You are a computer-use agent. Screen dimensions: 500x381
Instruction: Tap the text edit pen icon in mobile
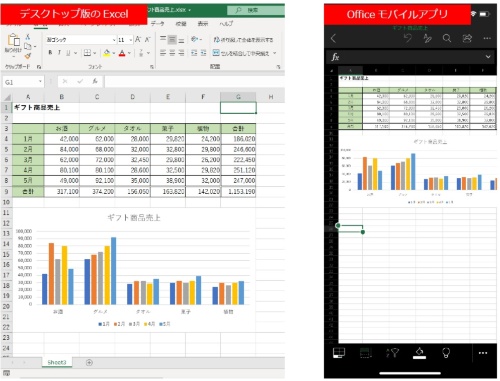coord(427,39)
